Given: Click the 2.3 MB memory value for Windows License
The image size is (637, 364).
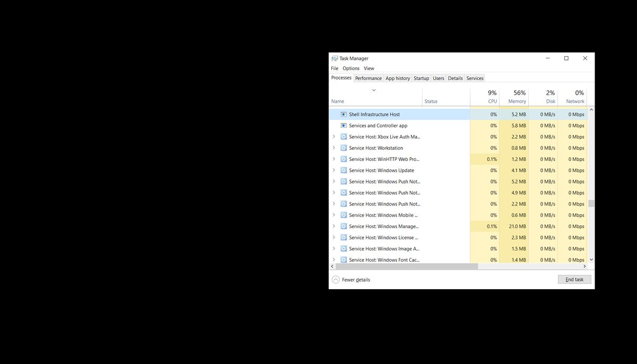Looking at the screenshot, I should pyautogui.click(x=519, y=238).
